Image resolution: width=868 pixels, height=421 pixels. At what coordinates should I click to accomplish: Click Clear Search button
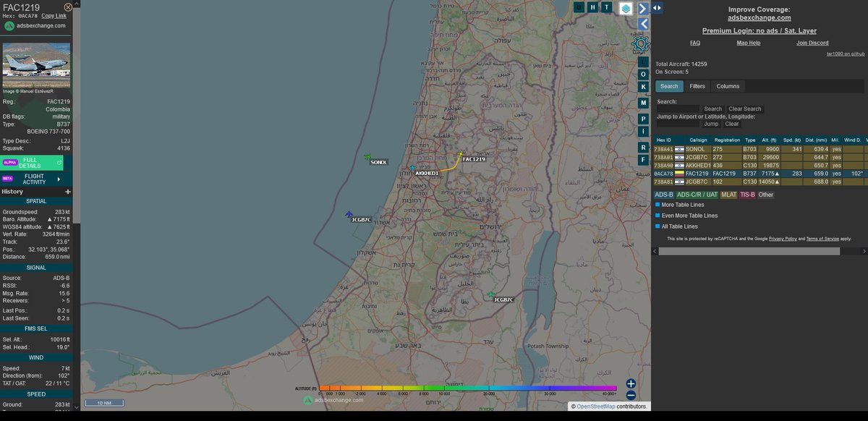pyautogui.click(x=744, y=109)
